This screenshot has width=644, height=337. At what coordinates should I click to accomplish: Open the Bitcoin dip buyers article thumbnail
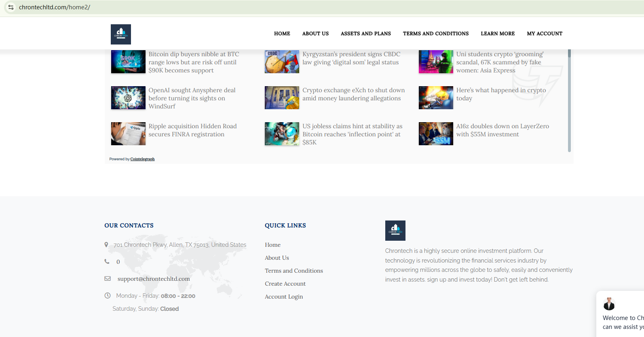pos(128,61)
